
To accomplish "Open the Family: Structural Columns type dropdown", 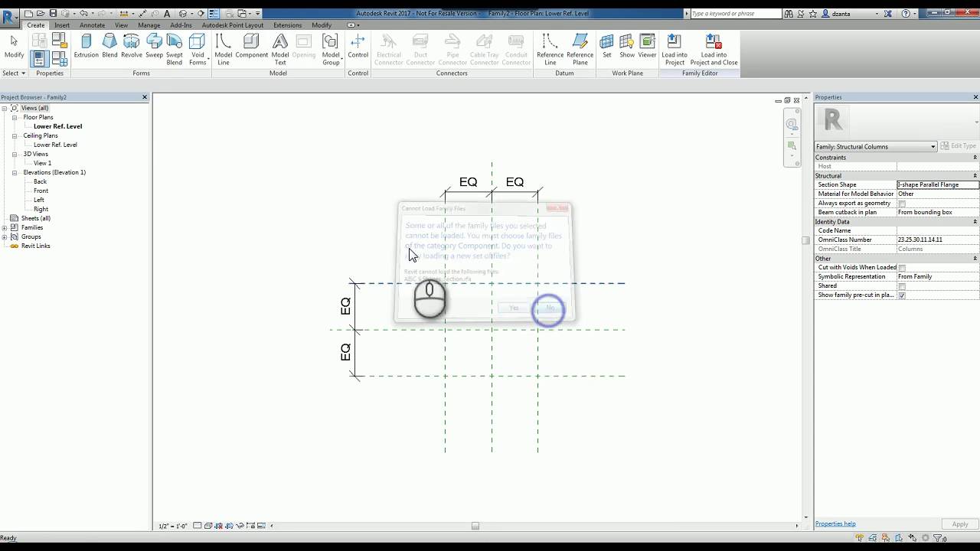I will tap(933, 146).
